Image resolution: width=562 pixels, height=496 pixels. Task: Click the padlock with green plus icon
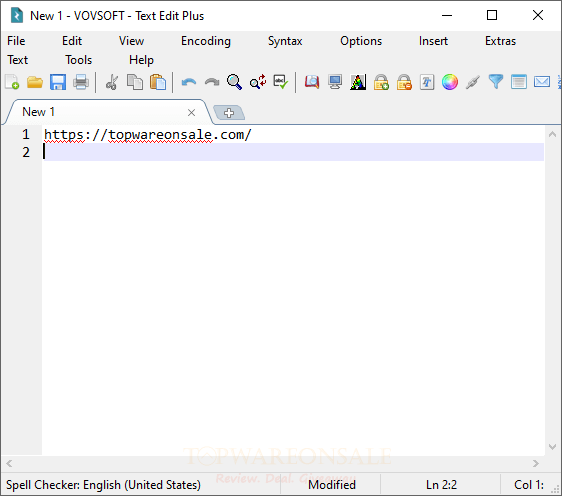[x=381, y=82]
